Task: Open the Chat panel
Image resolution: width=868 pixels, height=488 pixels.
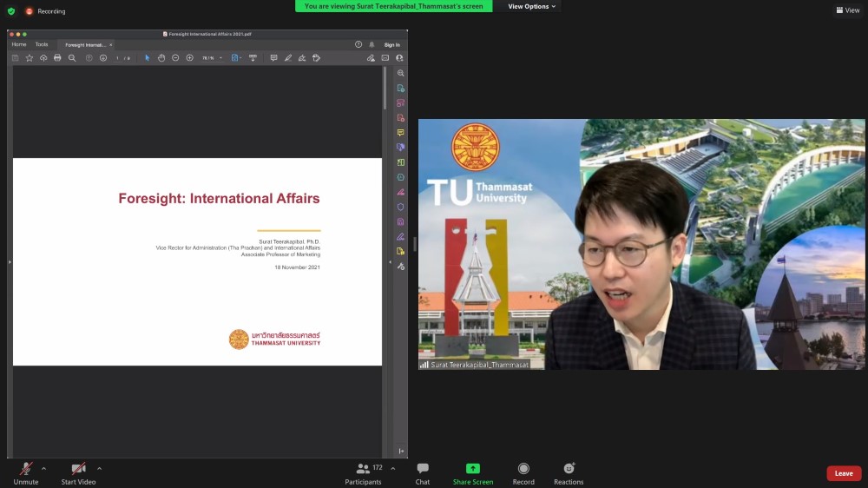Action: 423,473
